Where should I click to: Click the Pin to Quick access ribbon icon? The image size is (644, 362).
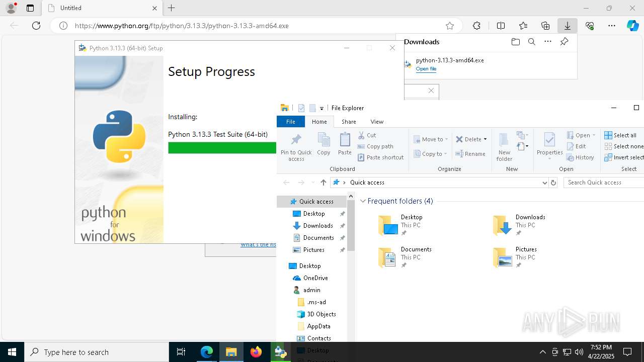click(x=296, y=147)
